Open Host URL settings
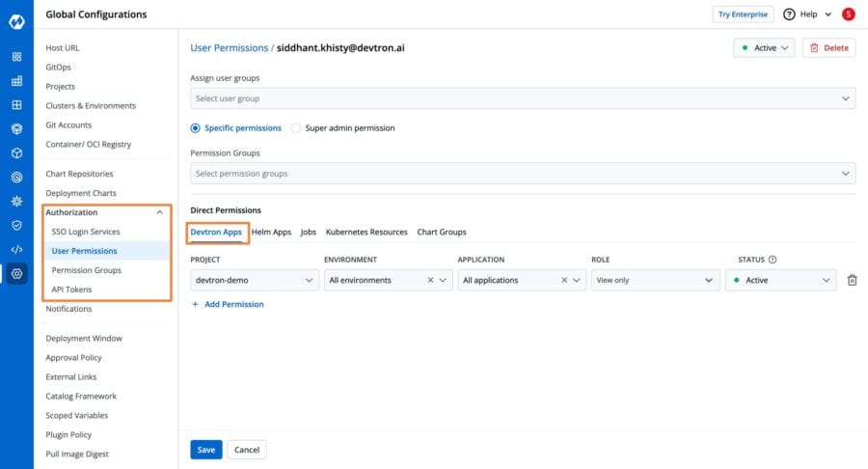This screenshot has height=469, width=868. 63,48
